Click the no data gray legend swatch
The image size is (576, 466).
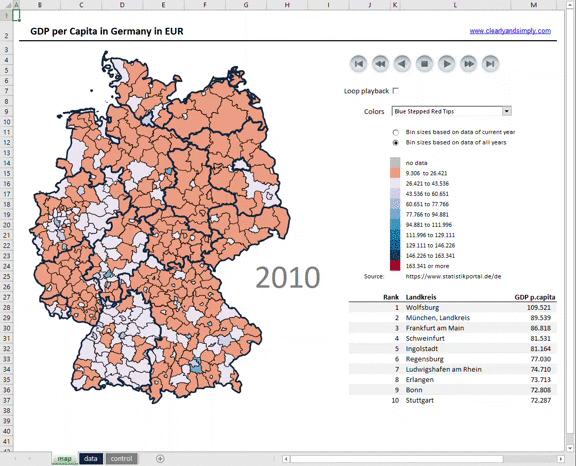[x=395, y=163]
